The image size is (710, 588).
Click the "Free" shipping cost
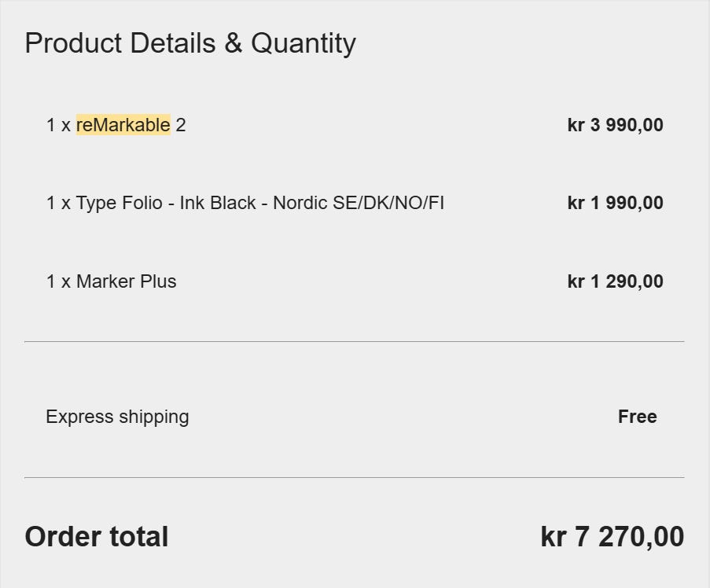(637, 417)
